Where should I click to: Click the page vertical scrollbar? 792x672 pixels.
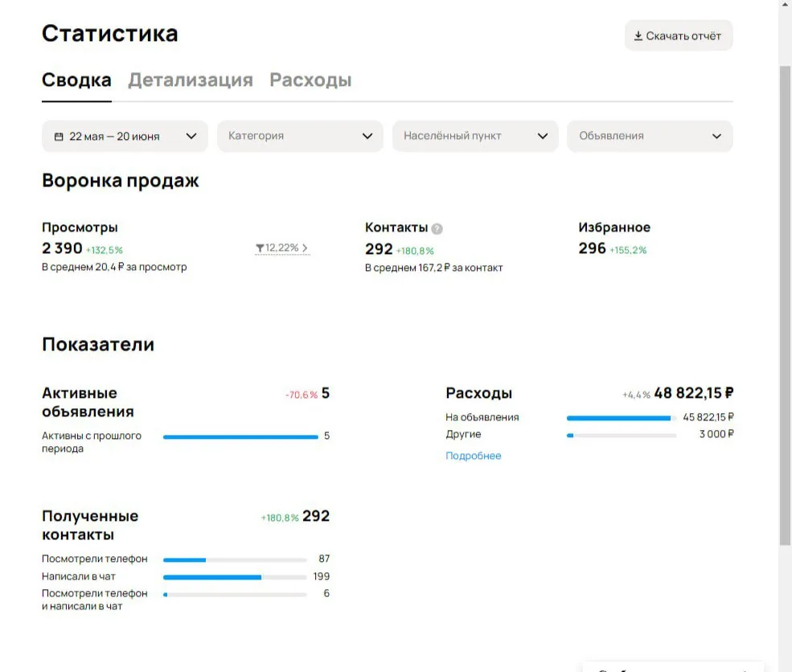tap(785, 305)
